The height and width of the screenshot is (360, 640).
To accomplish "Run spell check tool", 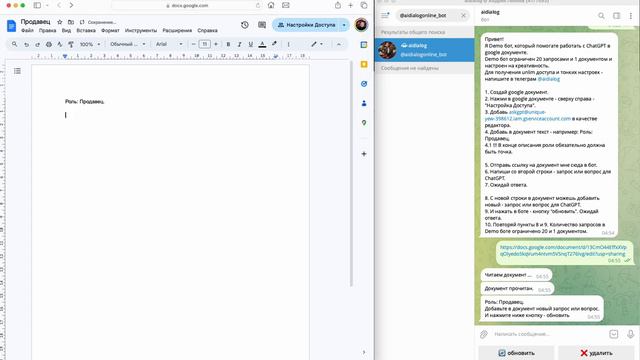I will [x=60, y=44].
